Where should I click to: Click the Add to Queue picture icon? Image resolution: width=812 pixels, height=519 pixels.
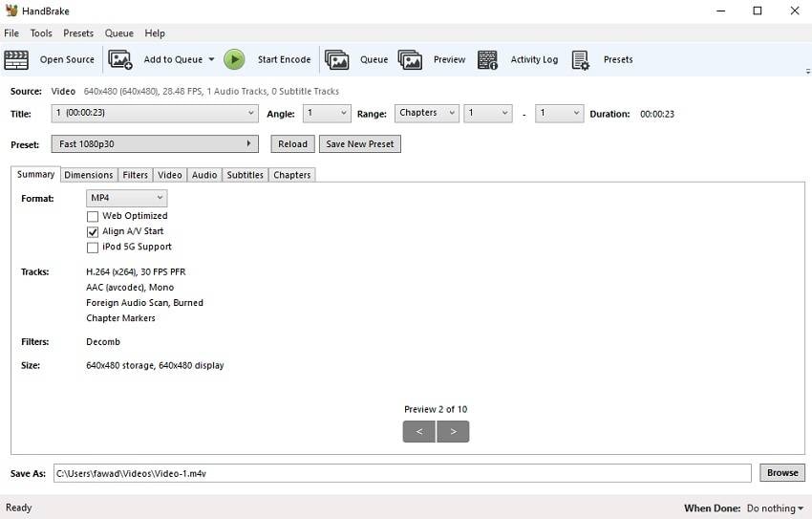pyautogui.click(x=120, y=59)
